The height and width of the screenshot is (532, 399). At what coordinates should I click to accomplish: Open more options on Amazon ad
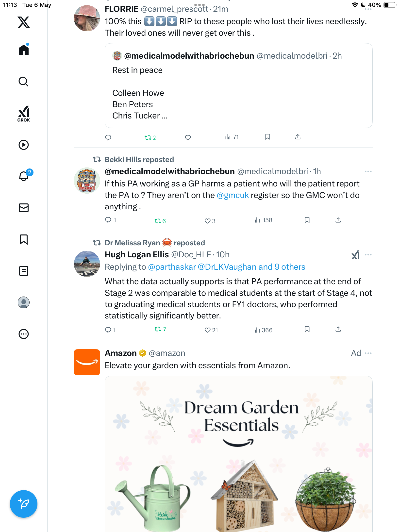point(368,353)
